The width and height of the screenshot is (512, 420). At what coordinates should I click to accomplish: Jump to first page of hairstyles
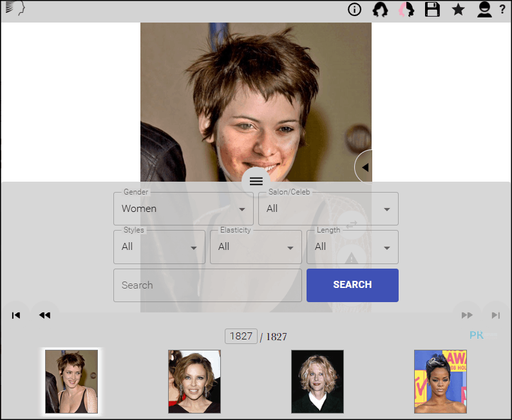point(15,315)
